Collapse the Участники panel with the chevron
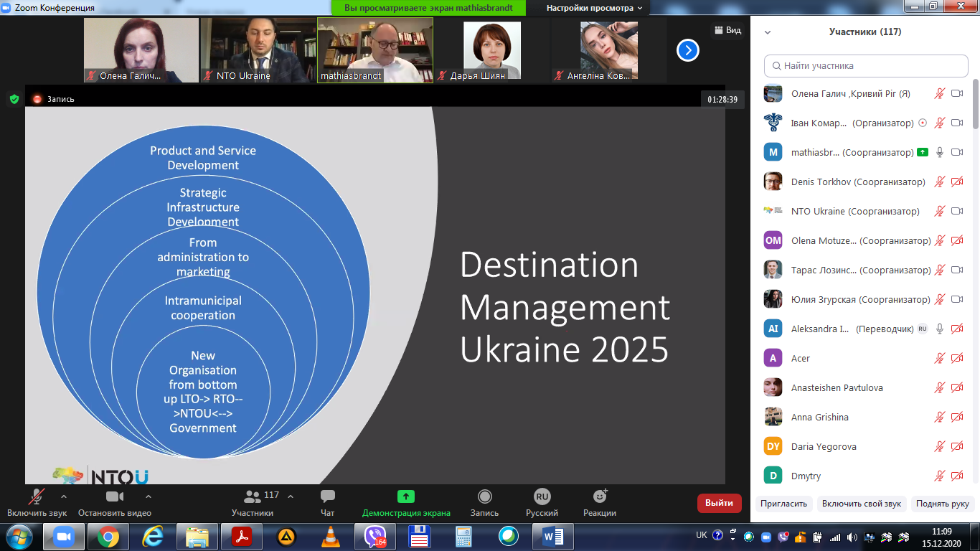This screenshot has height=551, width=980. [768, 32]
